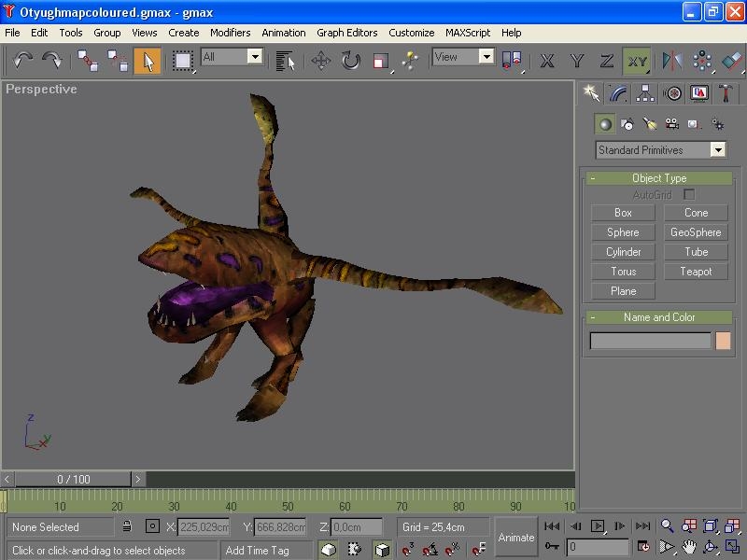Collapse the Object Type rollout
This screenshot has height=560, width=747.
pyautogui.click(x=659, y=178)
